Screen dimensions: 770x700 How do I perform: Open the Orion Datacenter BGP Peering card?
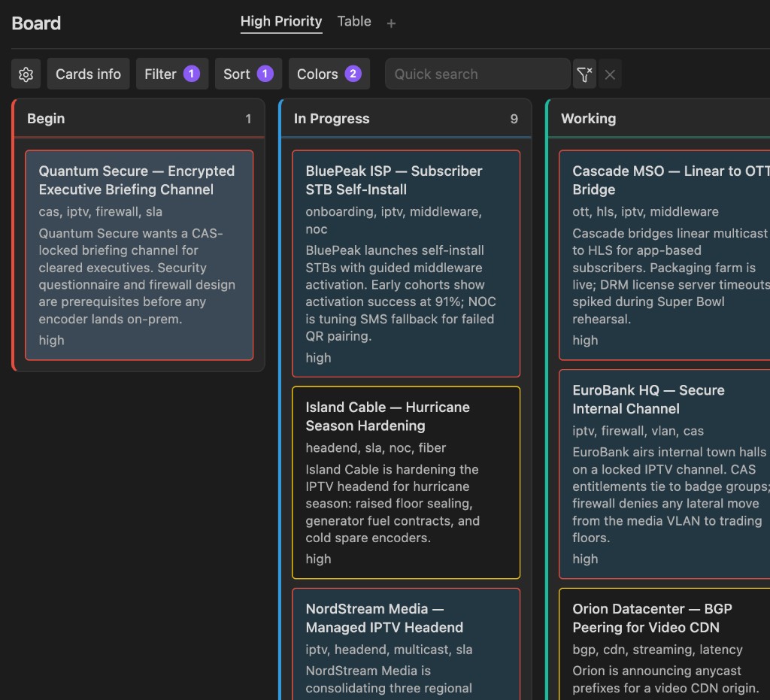coord(665,644)
